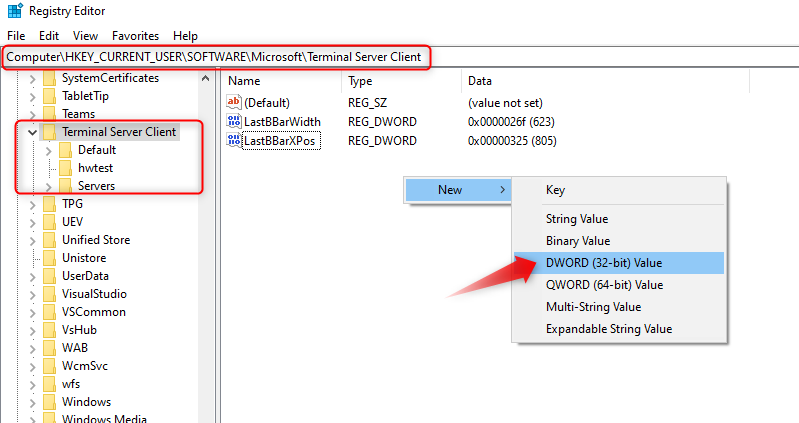Expand the Windows key chevron
Screen dimensions: 799x423
33,403
